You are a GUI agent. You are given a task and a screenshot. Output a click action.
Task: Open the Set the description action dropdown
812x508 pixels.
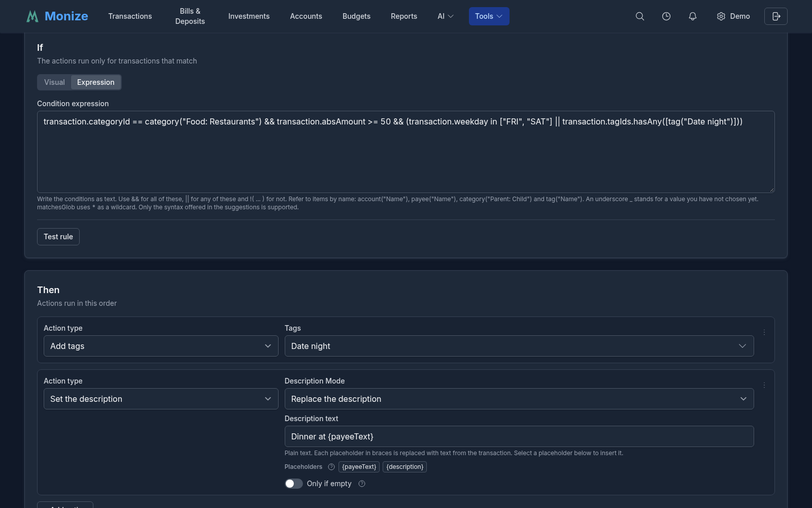pyautogui.click(x=161, y=399)
